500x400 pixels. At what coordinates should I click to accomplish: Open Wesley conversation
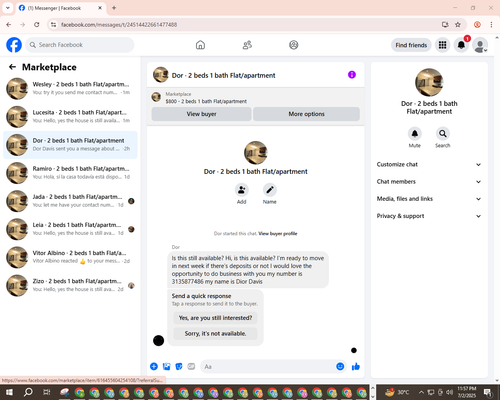[70, 89]
